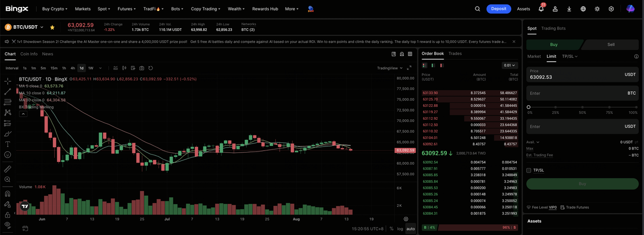Open the 0.01 price precision dropdown
The height and width of the screenshot is (235, 644).
pos(510,65)
